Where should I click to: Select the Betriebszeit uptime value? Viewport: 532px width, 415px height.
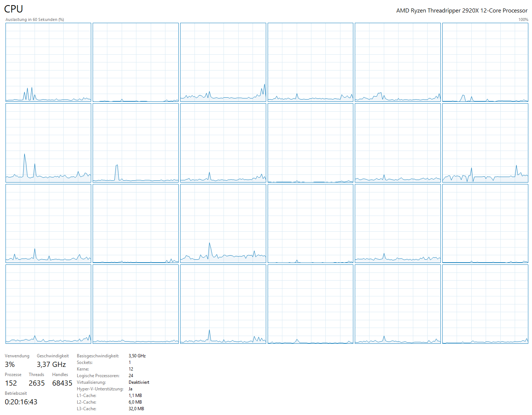[x=20, y=402]
